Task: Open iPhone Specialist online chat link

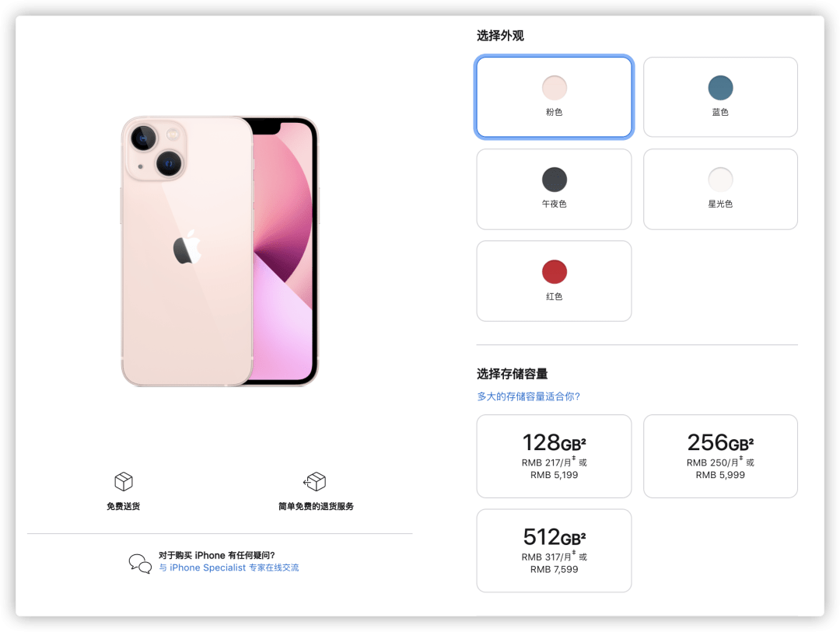Action: [229, 567]
